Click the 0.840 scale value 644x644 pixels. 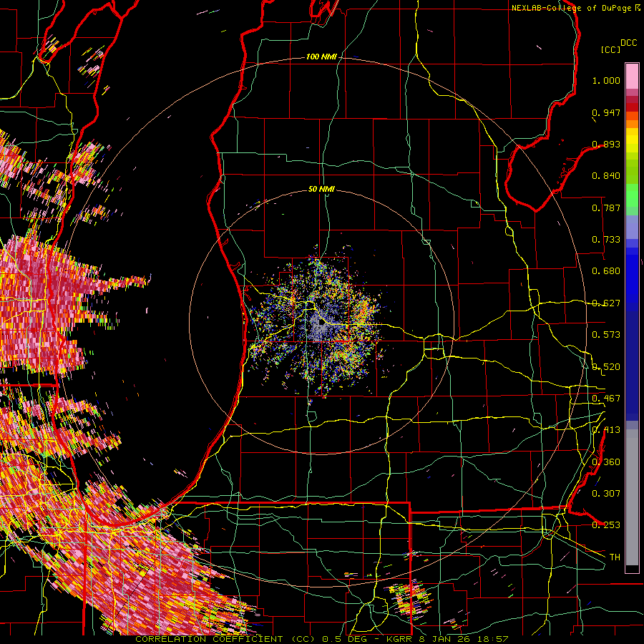[606, 176]
